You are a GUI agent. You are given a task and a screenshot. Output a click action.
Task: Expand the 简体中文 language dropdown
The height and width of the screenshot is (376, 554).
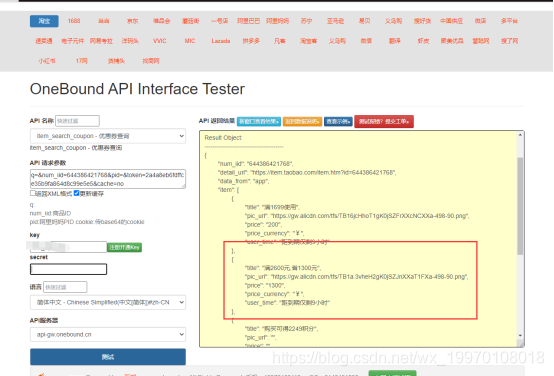tap(108, 302)
